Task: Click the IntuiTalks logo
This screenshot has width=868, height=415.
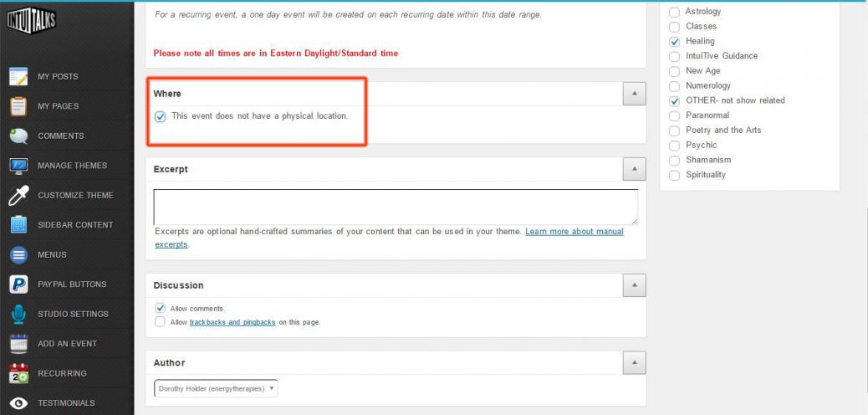Action: pos(31,20)
